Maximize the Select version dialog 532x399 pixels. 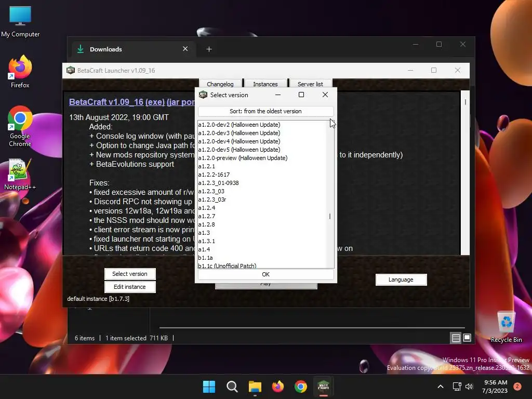(301, 95)
